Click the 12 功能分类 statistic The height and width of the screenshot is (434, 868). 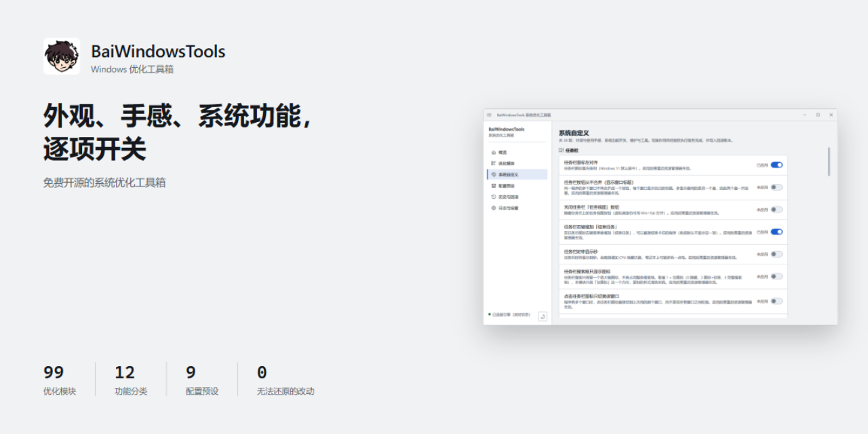point(131,380)
